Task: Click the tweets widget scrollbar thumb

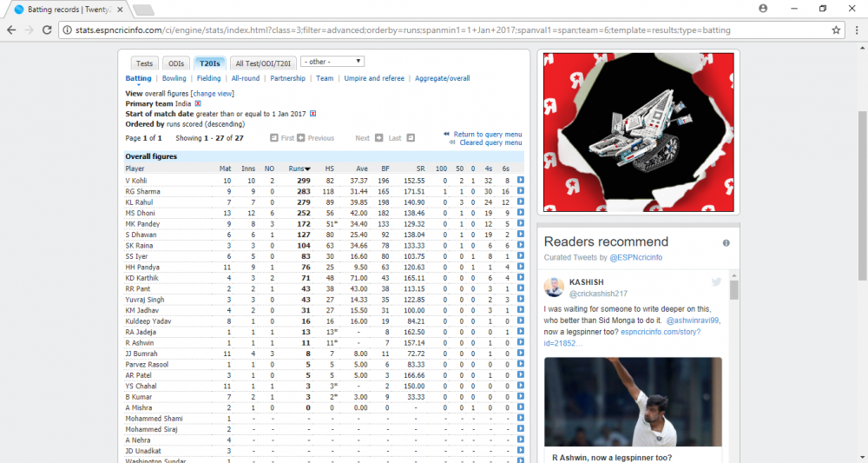Action: click(734, 290)
